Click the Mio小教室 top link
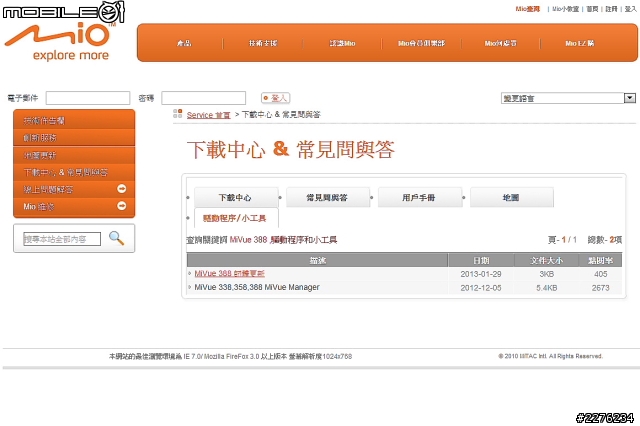Screen dimensions: 640x426 click(565, 9)
